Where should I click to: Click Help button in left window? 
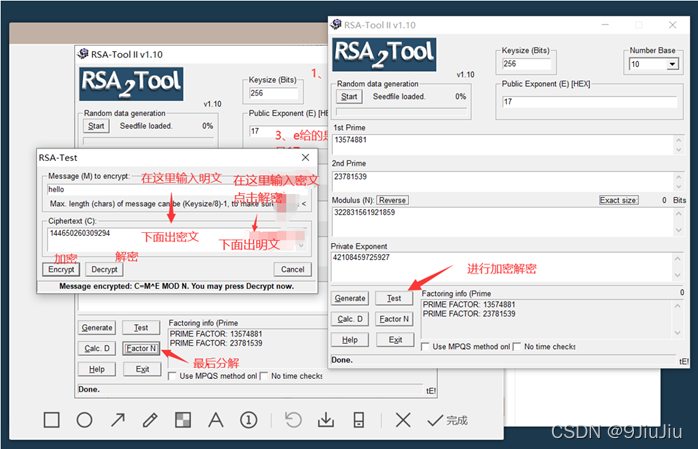click(97, 369)
